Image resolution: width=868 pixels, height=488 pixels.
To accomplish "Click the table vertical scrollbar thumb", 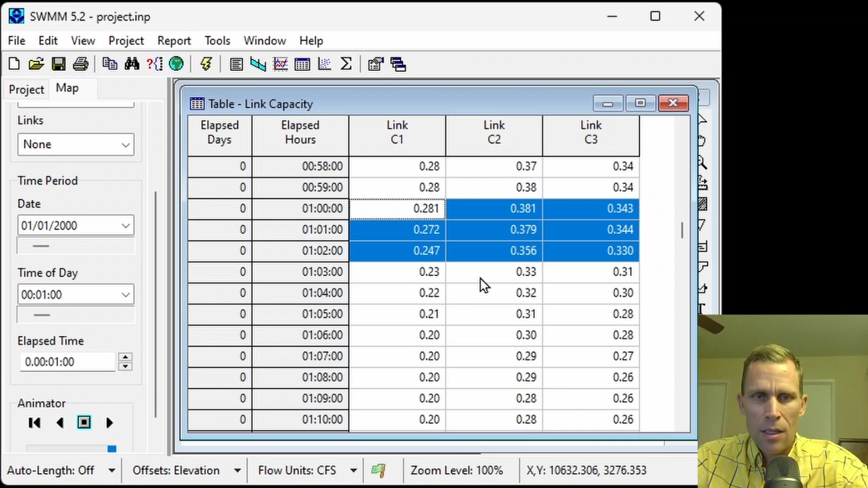I will click(682, 230).
